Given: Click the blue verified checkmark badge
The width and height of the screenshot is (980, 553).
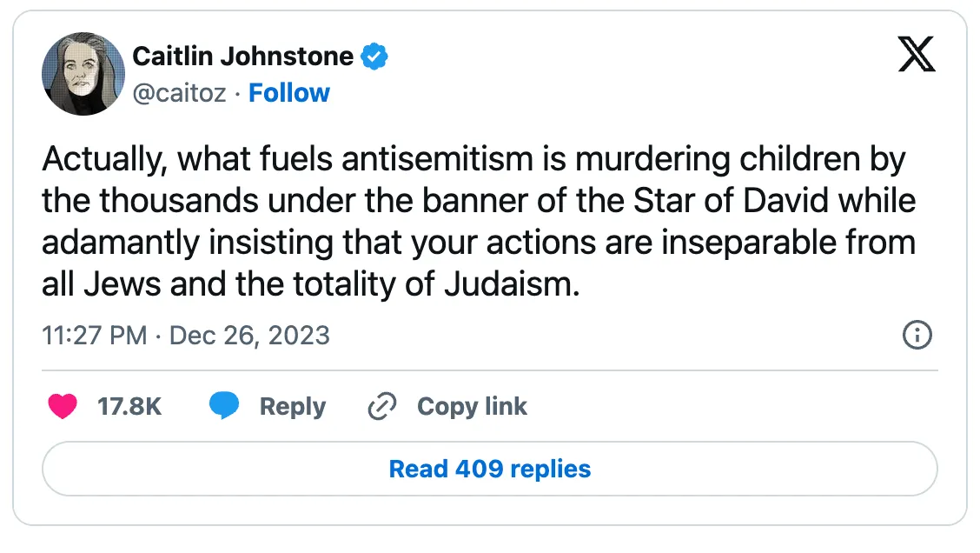Looking at the screenshot, I should tap(374, 57).
